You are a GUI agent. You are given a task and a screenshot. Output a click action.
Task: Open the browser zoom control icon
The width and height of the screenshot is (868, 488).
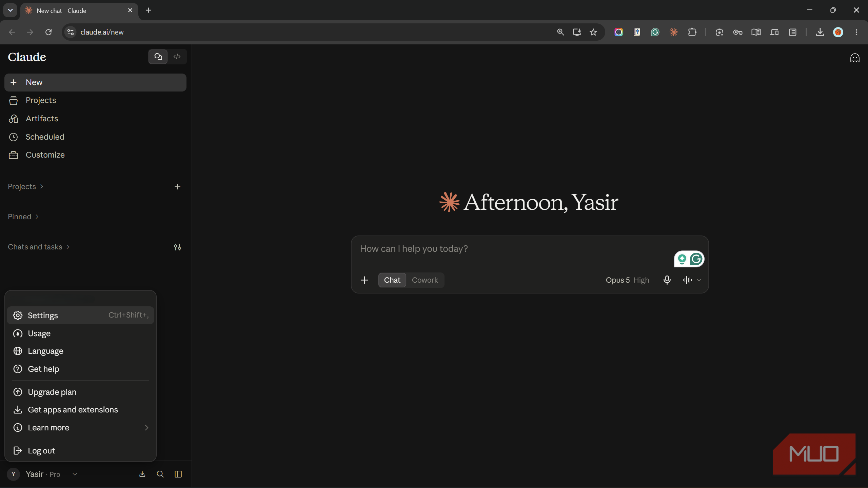coord(560,32)
